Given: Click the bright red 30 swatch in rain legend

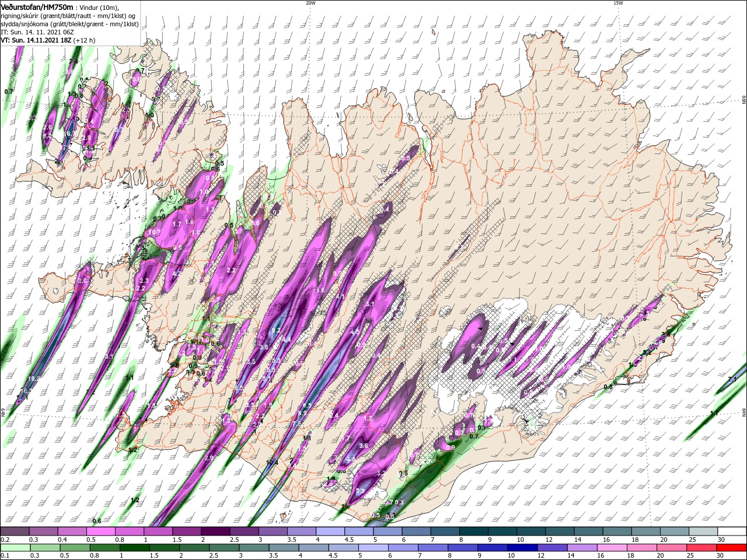Looking at the screenshot, I should (x=732, y=547).
